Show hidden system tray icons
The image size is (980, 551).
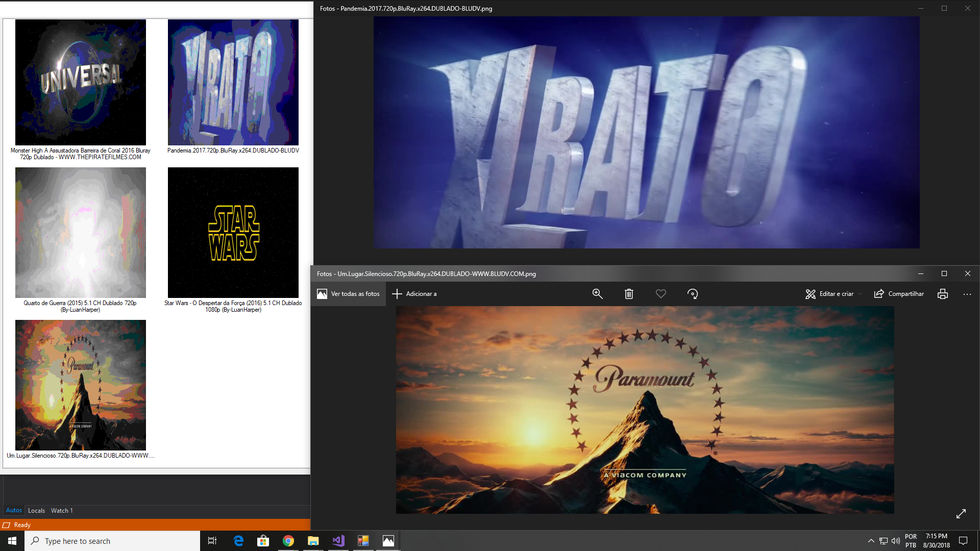[x=871, y=541]
